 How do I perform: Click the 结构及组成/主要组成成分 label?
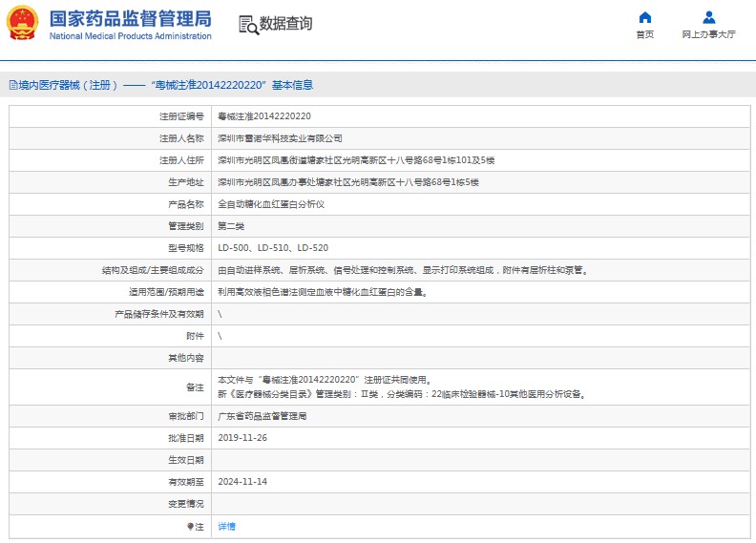coord(153,270)
